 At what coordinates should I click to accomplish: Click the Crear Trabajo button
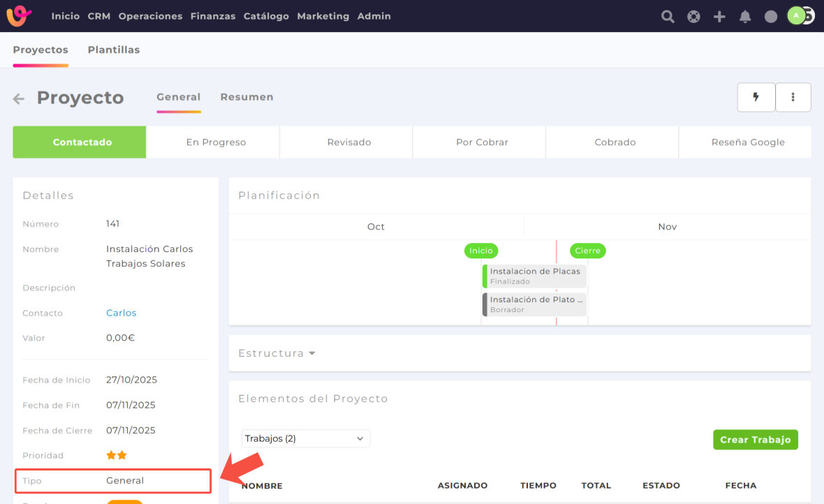[x=755, y=440]
